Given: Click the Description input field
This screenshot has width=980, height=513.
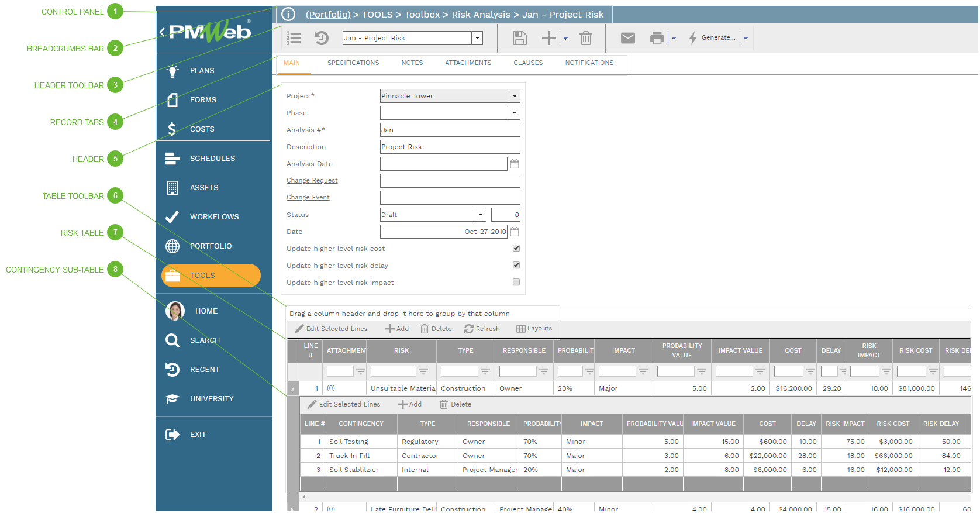Looking at the screenshot, I should [x=450, y=147].
